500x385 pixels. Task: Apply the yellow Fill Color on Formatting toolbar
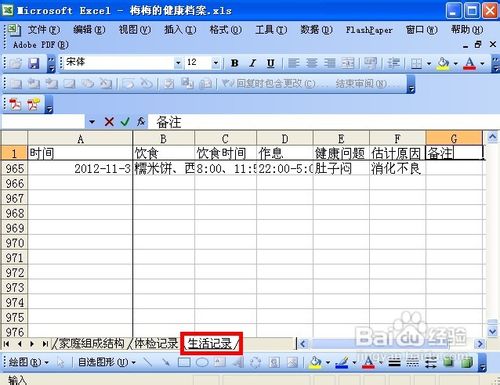[x=443, y=63]
